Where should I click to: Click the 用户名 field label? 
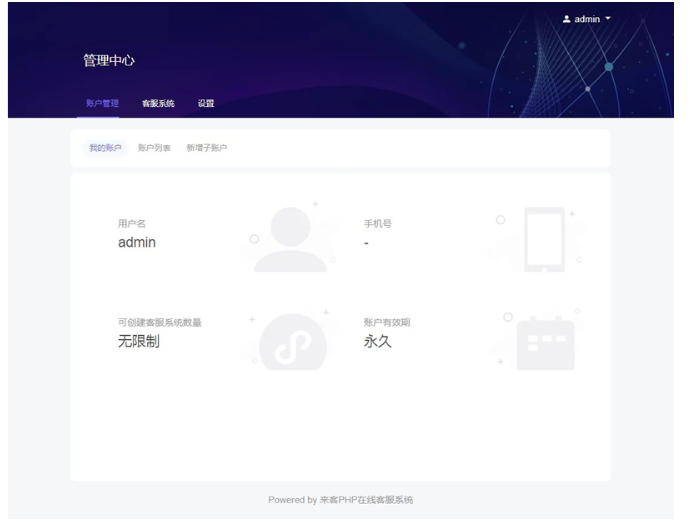(x=132, y=223)
